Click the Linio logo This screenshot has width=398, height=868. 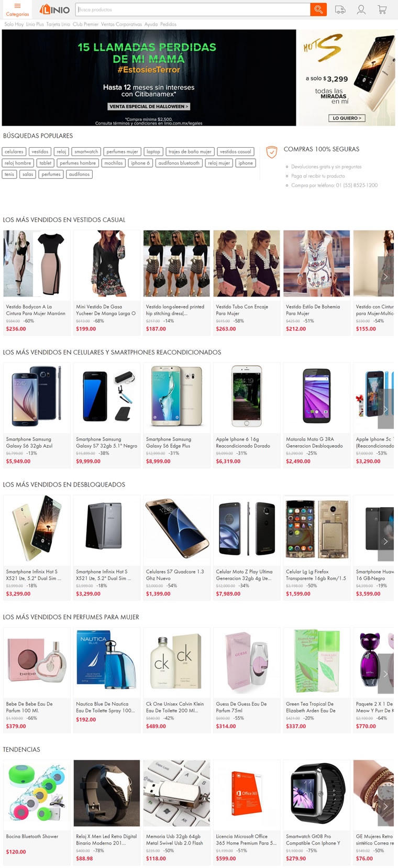(x=55, y=9)
